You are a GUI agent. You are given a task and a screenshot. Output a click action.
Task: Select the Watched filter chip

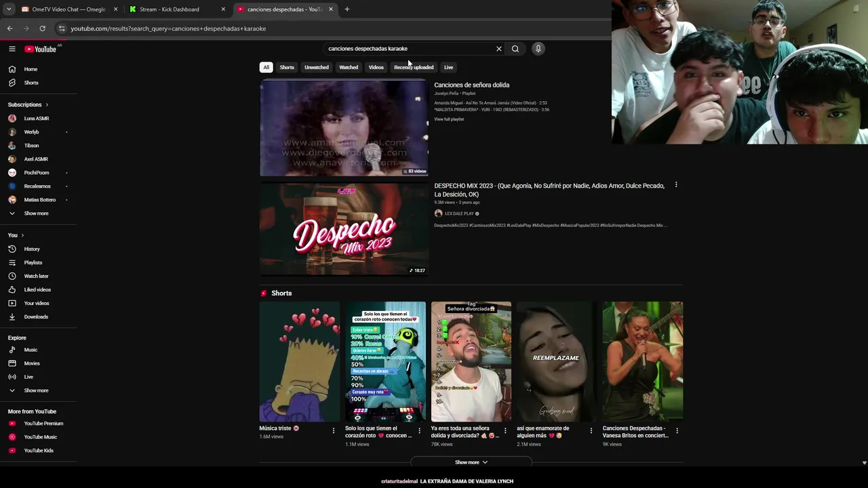coord(349,67)
